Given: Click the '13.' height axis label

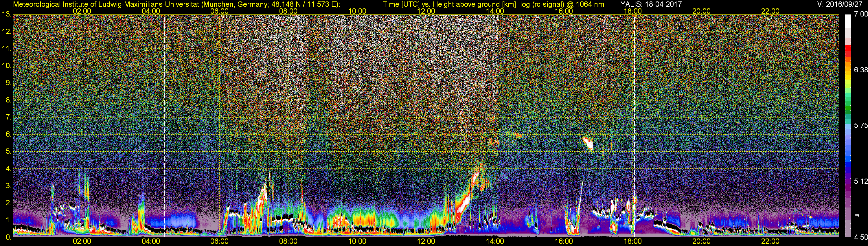Looking at the screenshot, I should click(x=6, y=14).
